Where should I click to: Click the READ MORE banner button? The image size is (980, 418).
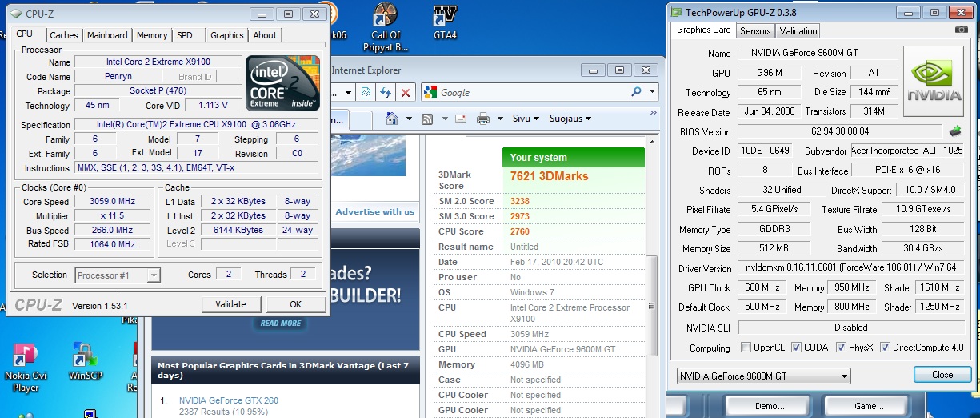[280, 324]
